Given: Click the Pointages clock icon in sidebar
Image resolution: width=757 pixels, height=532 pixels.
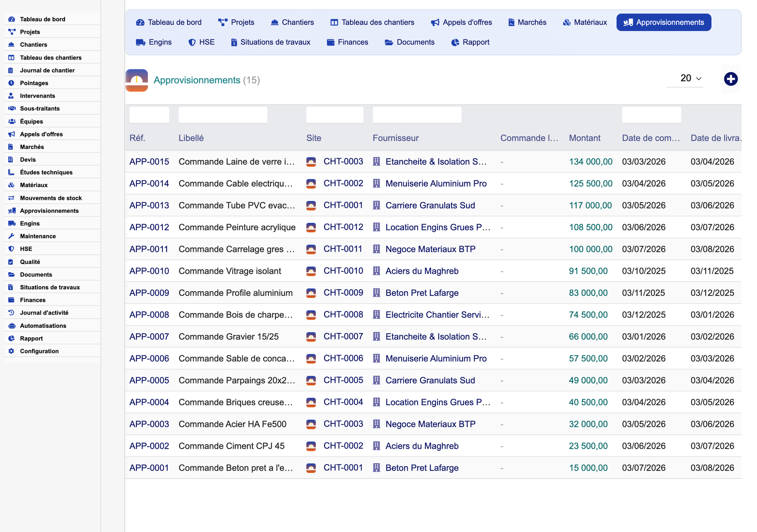Looking at the screenshot, I should 11,83.
